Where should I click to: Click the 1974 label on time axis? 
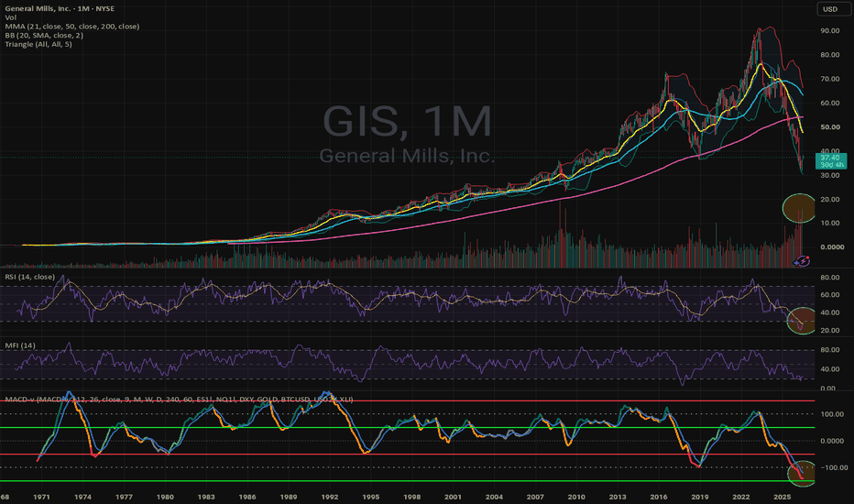click(x=82, y=497)
